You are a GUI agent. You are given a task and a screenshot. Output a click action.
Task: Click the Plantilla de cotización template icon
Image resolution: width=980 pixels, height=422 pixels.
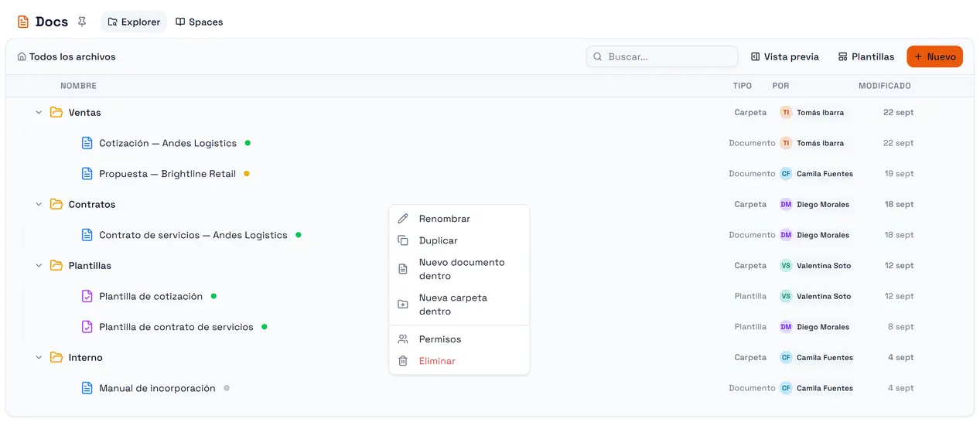pyautogui.click(x=87, y=296)
